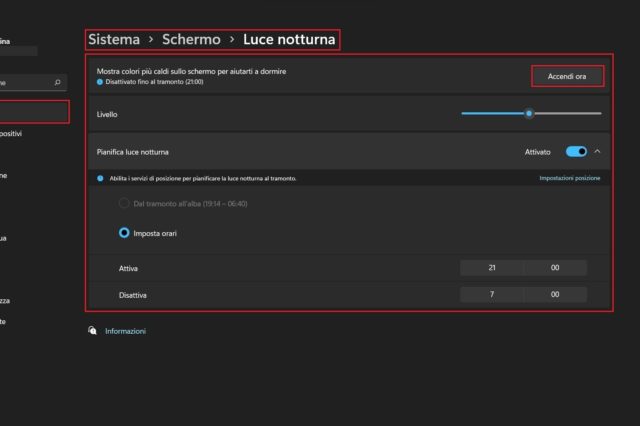Screen dimensions: 640x426
Task: Open the Attiva hour selector showing 21
Action: 491,268
